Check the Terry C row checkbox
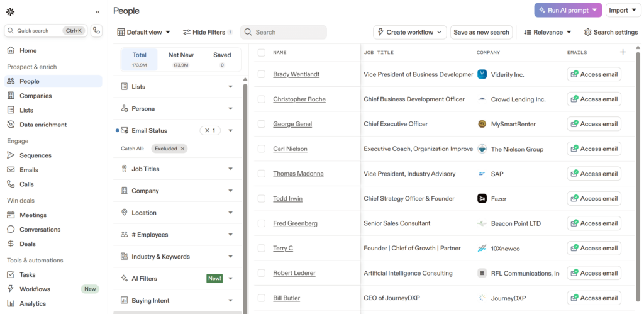Image resolution: width=644 pixels, height=314 pixels. (262, 248)
